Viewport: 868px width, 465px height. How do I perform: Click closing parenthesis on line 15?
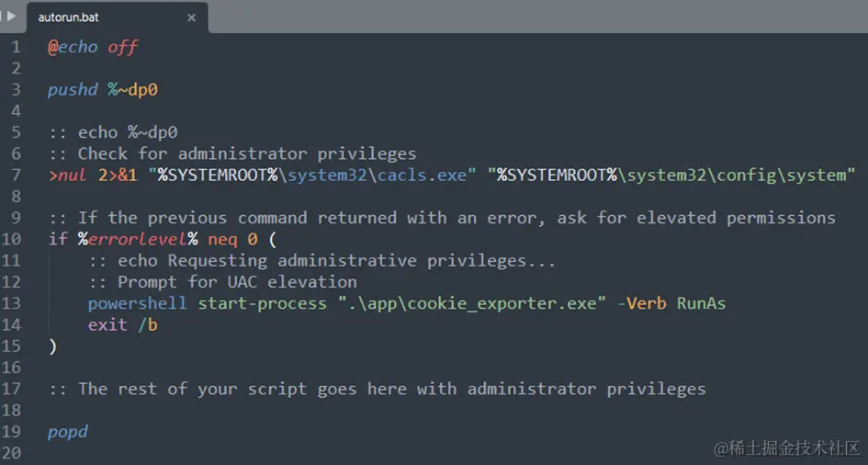click(x=52, y=346)
